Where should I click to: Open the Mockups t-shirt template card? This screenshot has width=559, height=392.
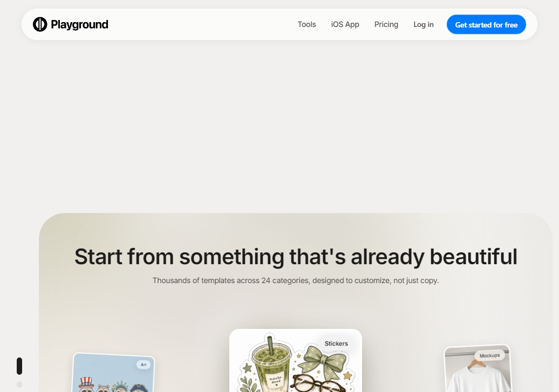(478, 368)
